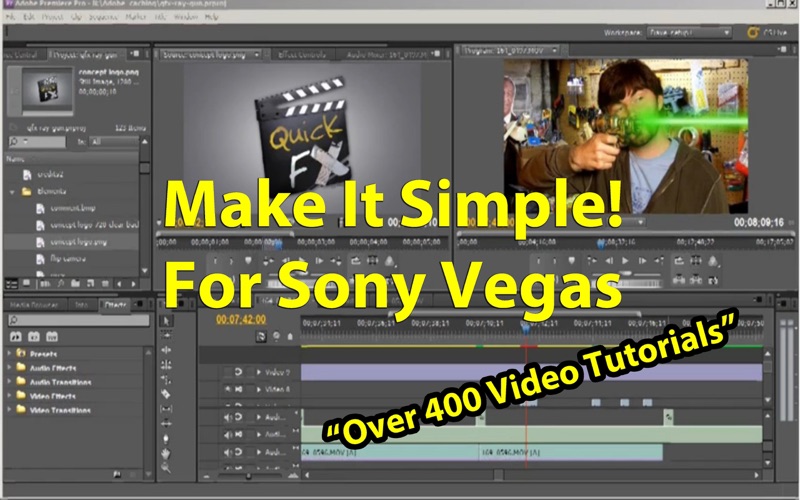Click the timeline timecode 00:07:42:00
This screenshot has height=500, width=800.
241,319
